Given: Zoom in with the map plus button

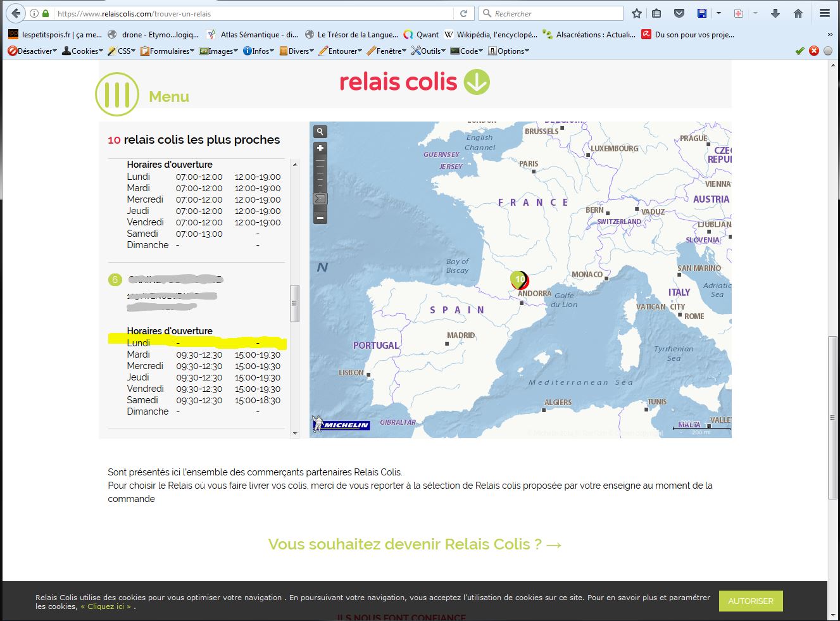Looking at the screenshot, I should (x=320, y=148).
